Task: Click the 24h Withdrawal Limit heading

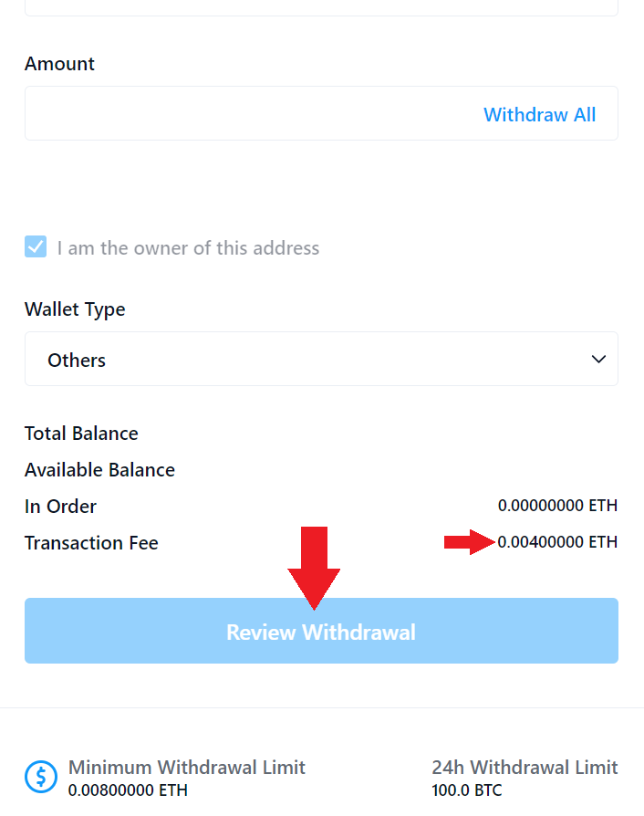Action: pos(525,767)
